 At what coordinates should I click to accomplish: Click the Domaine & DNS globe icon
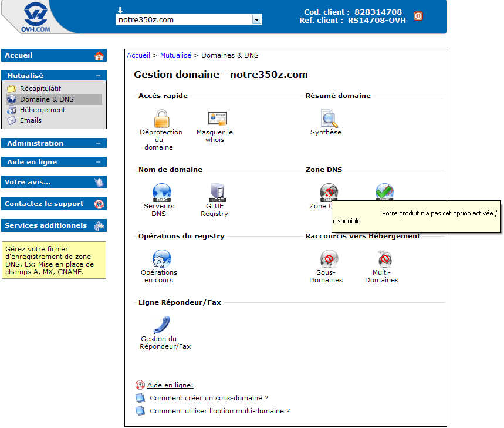pos(12,99)
